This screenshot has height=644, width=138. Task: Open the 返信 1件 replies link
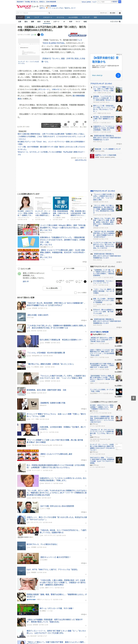click(x=26, y=282)
